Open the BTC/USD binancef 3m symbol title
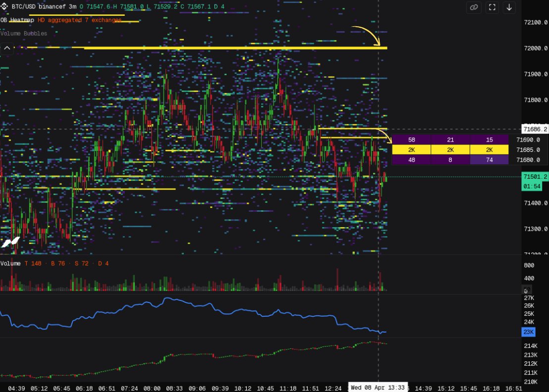This screenshot has width=549, height=392. (44, 6)
